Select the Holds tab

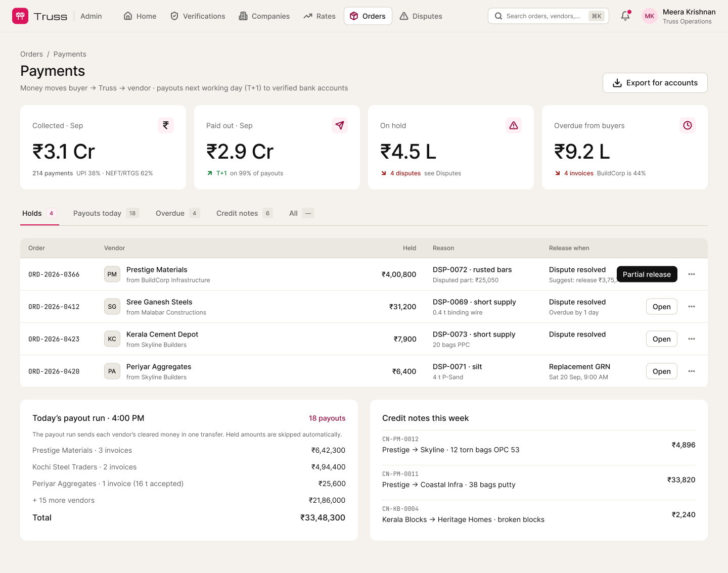point(39,213)
